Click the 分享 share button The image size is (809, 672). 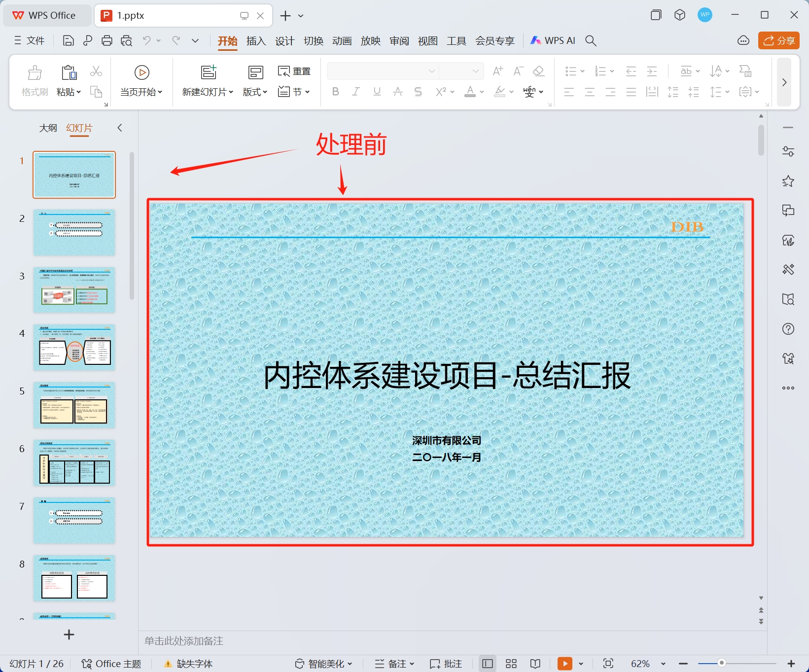click(x=778, y=40)
